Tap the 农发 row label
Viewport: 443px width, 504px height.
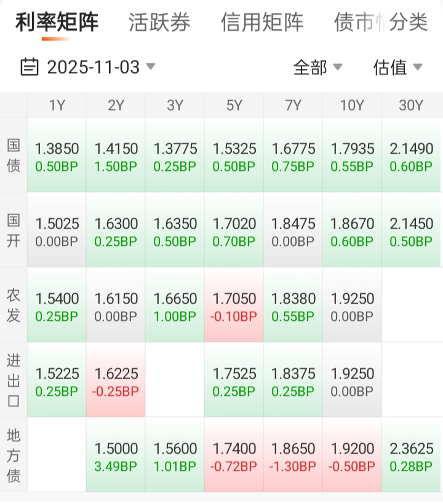pos(14,305)
